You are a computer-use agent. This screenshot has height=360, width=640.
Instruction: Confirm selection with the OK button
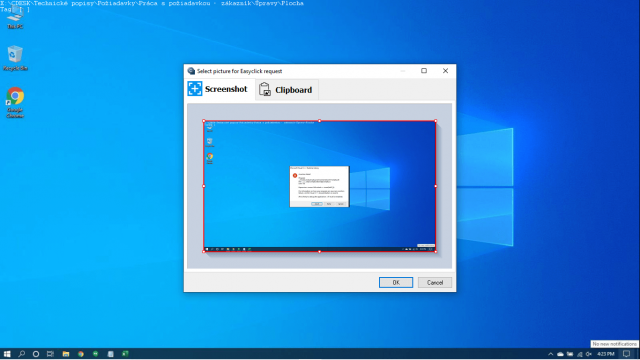click(396, 282)
